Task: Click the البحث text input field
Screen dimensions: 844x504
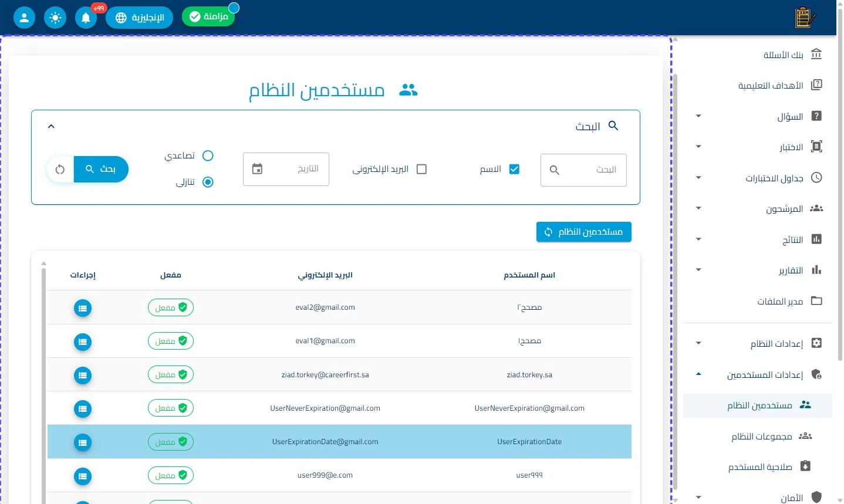Action: coord(583,170)
